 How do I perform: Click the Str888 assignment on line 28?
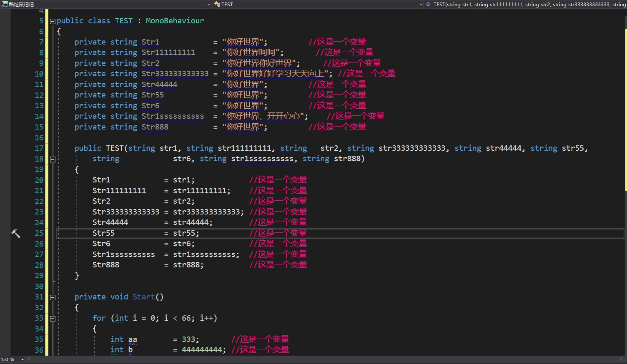point(106,265)
